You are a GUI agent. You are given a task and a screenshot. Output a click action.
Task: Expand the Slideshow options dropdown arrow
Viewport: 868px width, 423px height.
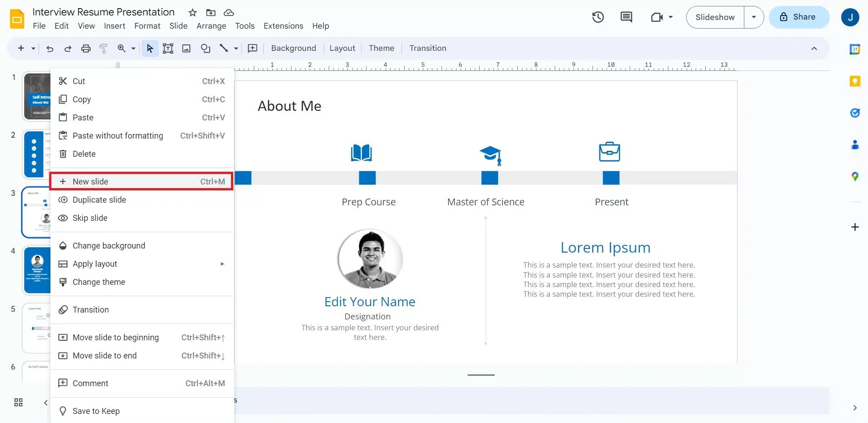point(753,17)
